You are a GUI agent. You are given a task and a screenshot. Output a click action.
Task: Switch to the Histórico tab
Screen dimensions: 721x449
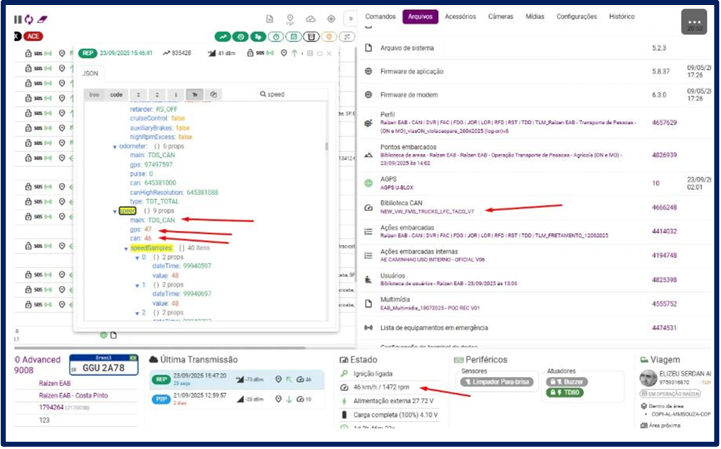click(622, 17)
